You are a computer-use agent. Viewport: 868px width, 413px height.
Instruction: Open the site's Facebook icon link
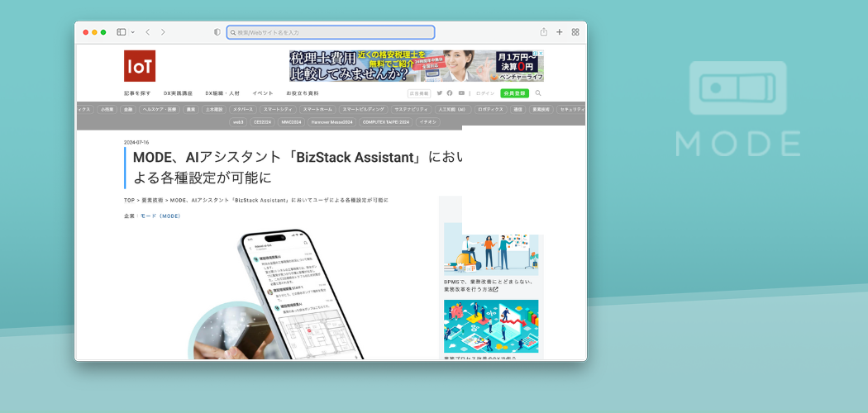tap(451, 93)
